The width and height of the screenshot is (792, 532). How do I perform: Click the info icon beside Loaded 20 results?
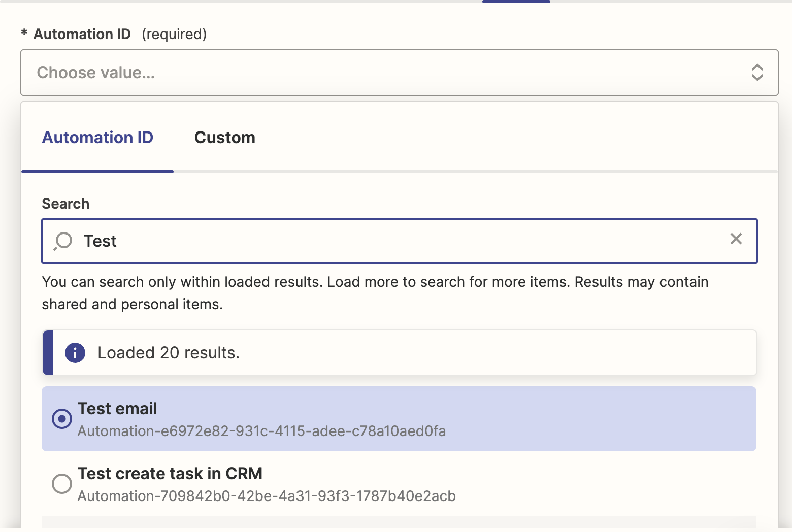(75, 353)
